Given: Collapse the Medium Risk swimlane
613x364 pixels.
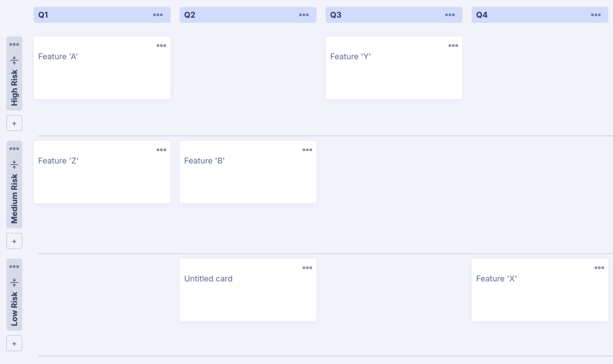Looking at the screenshot, I should click(14, 164).
